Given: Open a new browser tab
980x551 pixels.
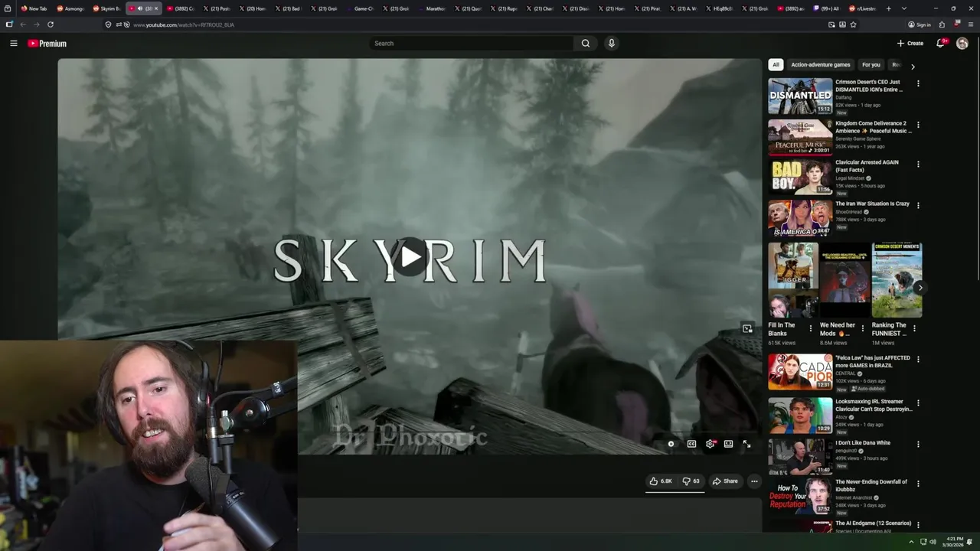Looking at the screenshot, I should pos(888,8).
